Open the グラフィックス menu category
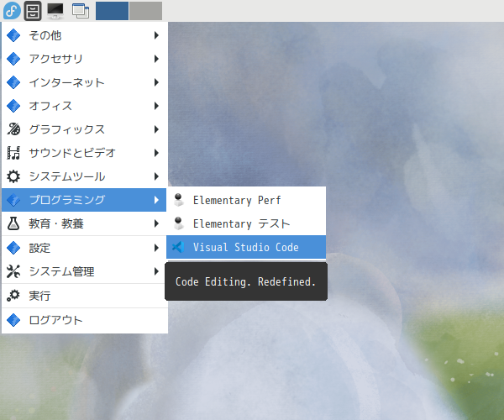Image resolution: width=504 pixels, height=420 pixels. pos(85,129)
